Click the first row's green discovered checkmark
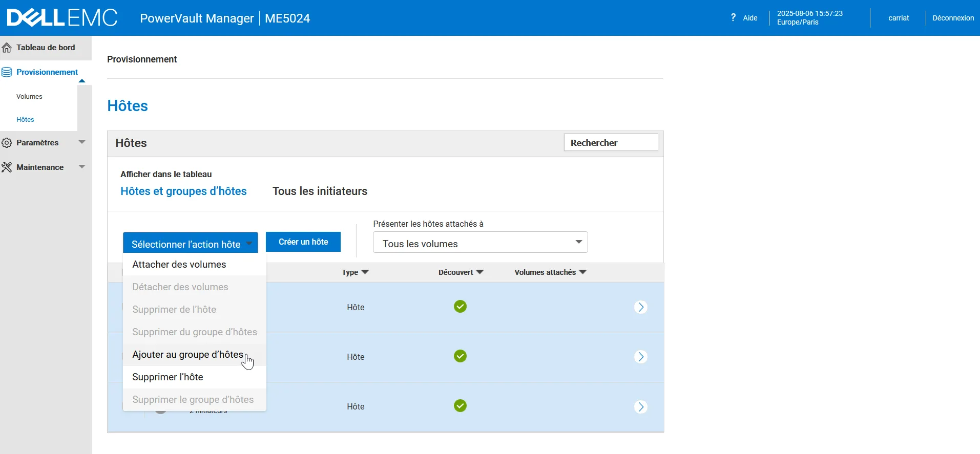 (460, 307)
